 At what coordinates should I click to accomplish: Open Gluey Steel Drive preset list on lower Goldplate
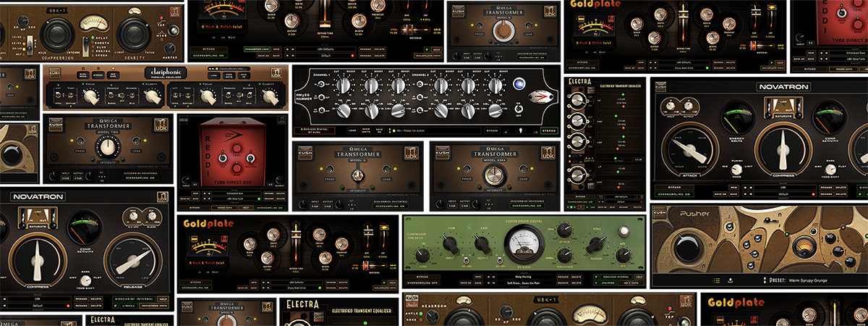tap(297, 288)
